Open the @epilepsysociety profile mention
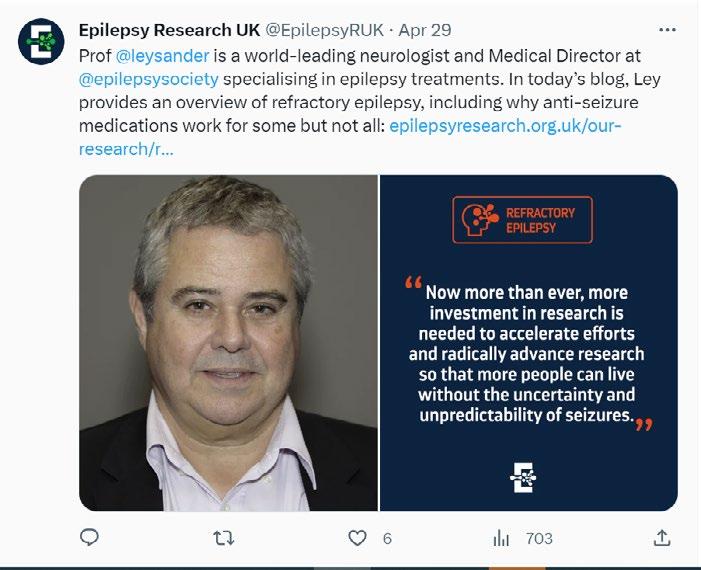This screenshot has height=570, width=701. (x=142, y=78)
